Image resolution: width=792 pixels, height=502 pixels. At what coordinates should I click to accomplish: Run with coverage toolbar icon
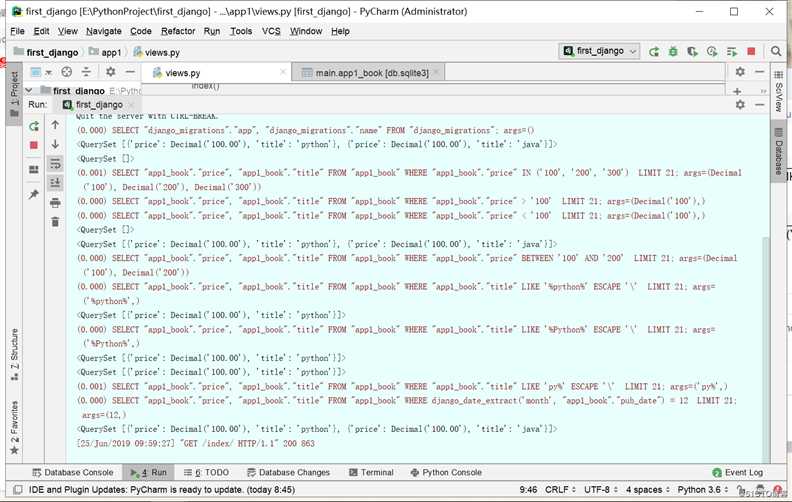point(692,52)
